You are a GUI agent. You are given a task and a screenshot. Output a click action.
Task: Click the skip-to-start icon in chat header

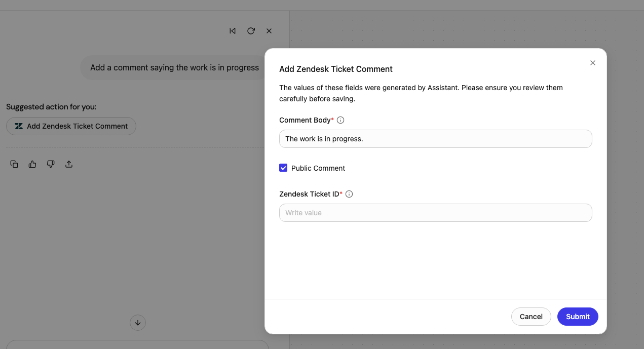pyautogui.click(x=233, y=31)
